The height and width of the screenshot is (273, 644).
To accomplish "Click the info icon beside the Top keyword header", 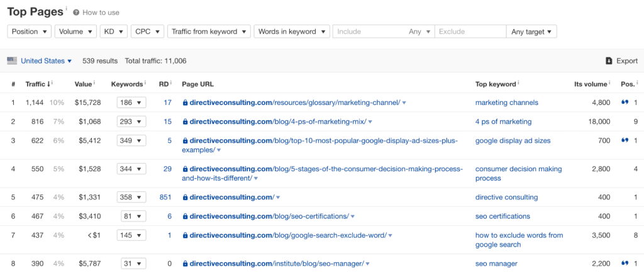I will (x=518, y=83).
